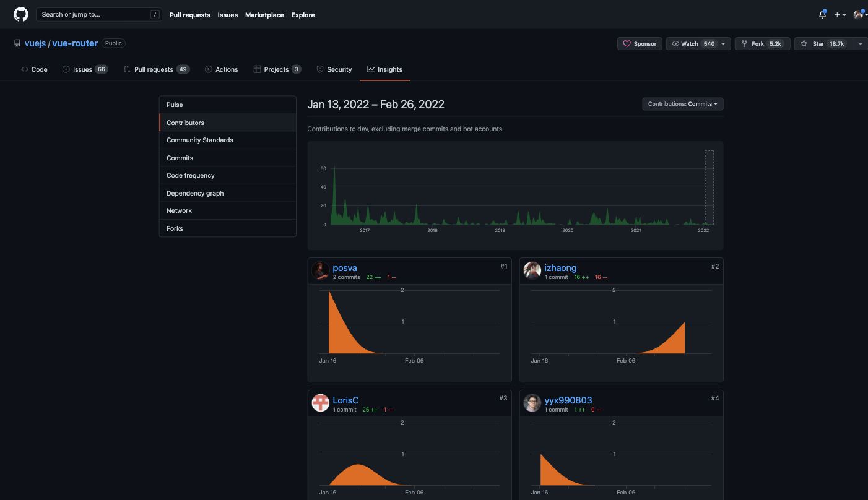The image size is (868, 500).
Task: Fork the repository with Fork button
Action: [762, 44]
